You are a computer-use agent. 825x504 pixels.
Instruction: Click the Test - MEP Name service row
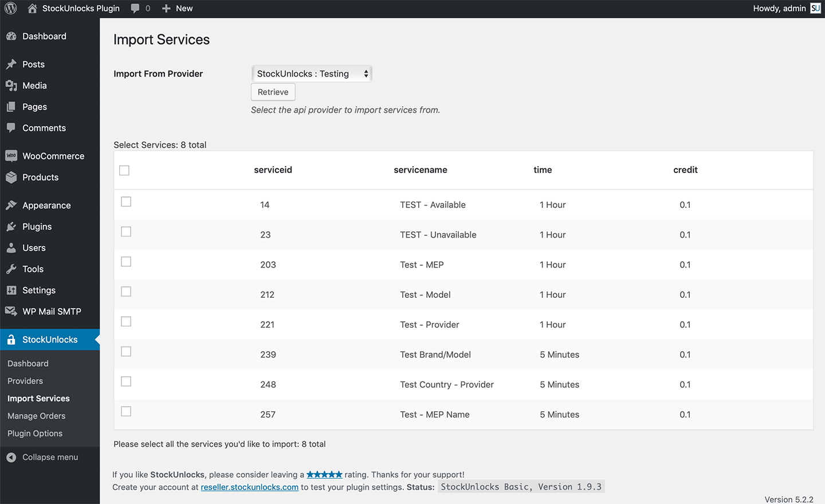point(434,415)
